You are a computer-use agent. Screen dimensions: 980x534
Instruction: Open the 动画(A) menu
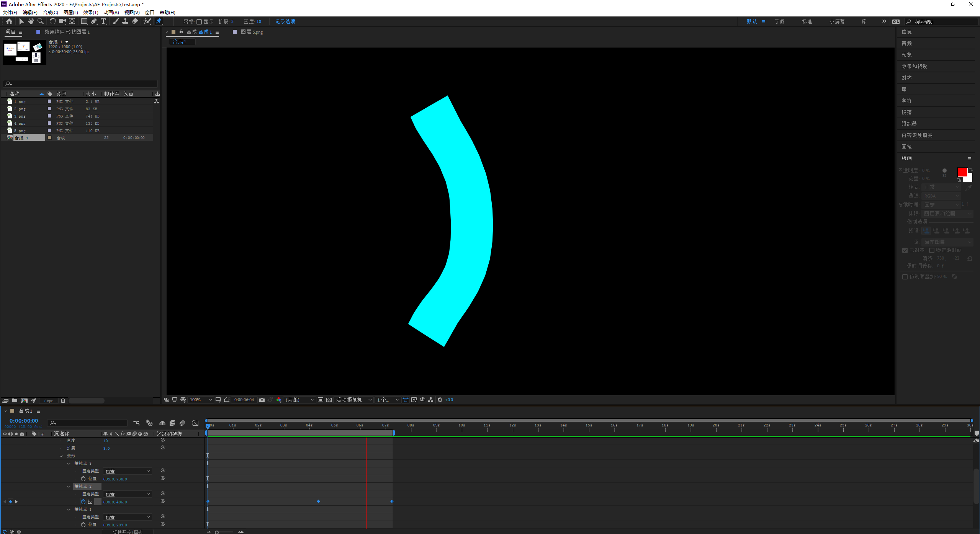111,13
